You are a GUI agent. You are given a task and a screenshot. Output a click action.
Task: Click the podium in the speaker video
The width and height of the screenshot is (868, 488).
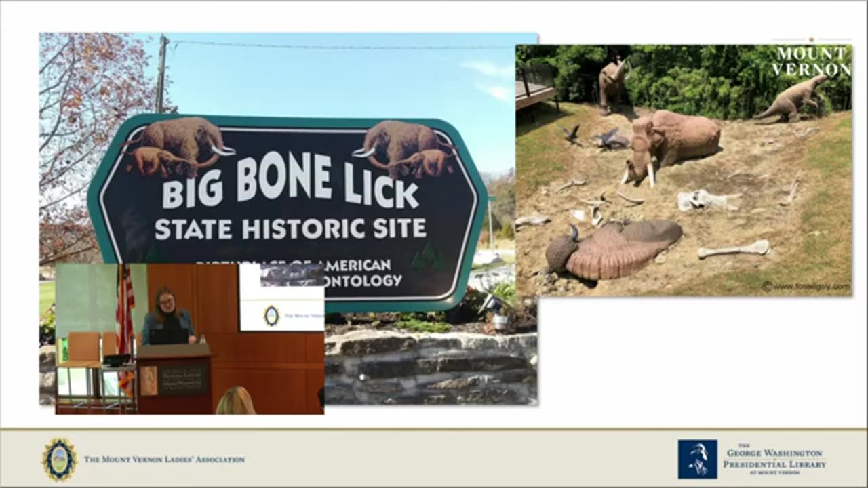tap(174, 378)
